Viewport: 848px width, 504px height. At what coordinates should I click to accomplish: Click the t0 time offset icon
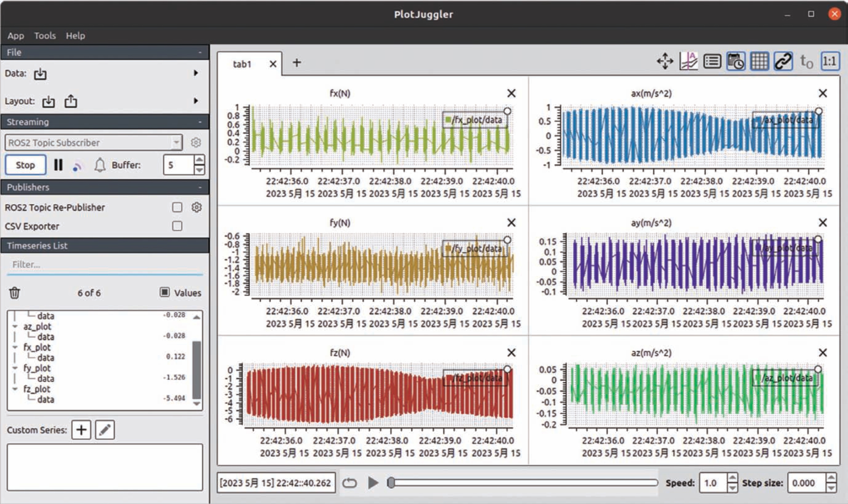807,62
